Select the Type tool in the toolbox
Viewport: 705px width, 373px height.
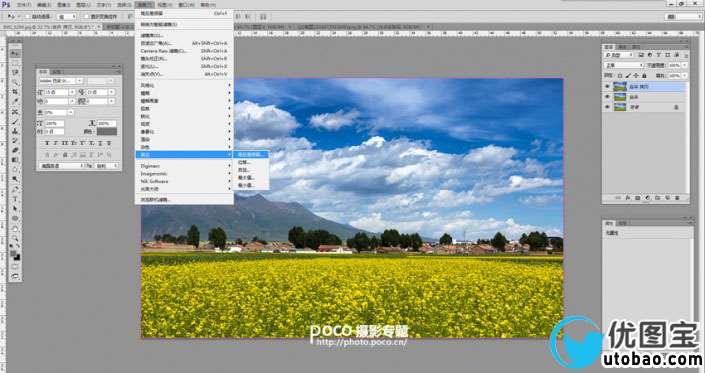click(15, 199)
